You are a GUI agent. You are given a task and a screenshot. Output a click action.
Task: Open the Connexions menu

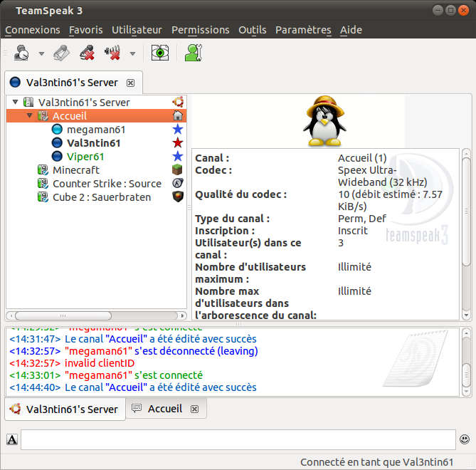coord(33,30)
